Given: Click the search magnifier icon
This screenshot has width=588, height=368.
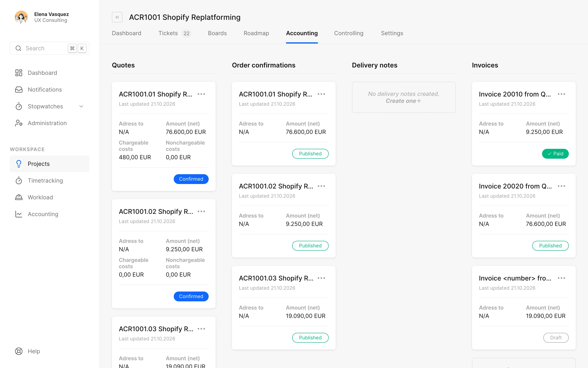Looking at the screenshot, I should click(x=18, y=48).
